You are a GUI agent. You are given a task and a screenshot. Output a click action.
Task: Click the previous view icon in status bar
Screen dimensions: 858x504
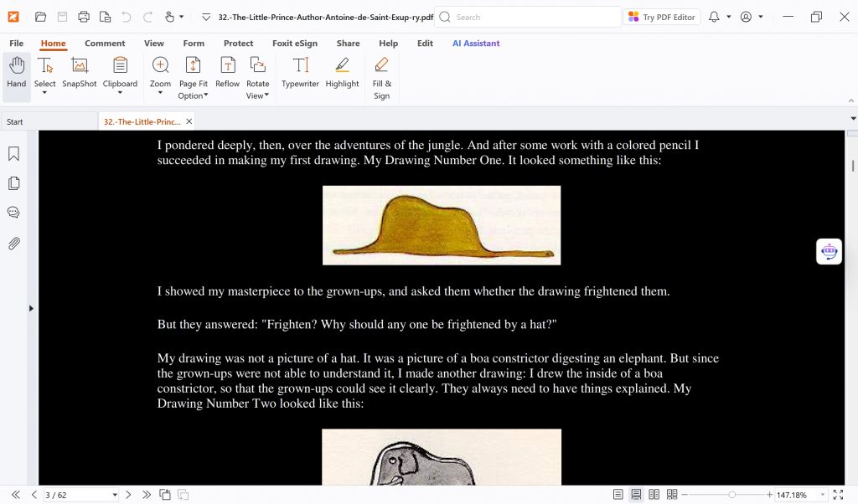[x=165, y=495]
